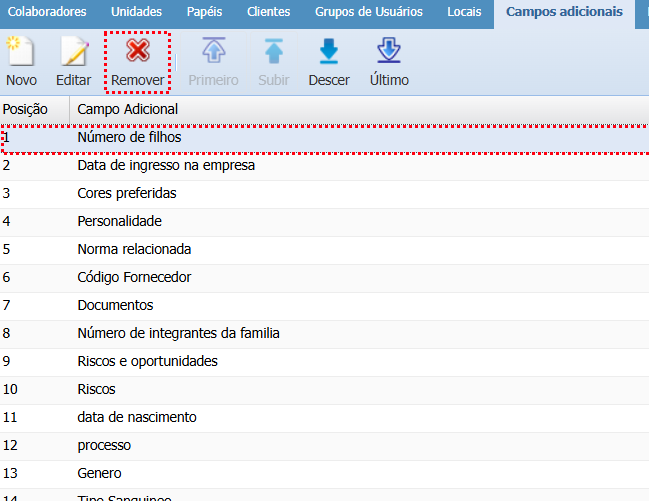Click the Remover red X icon
The image size is (649, 501).
(x=138, y=52)
